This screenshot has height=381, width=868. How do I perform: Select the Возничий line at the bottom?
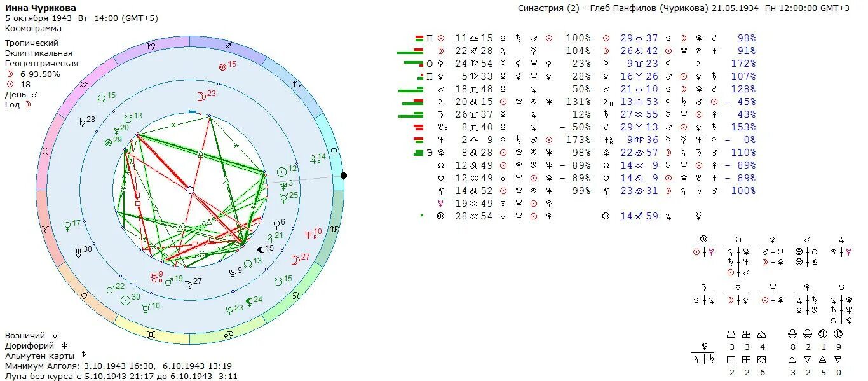(32, 335)
